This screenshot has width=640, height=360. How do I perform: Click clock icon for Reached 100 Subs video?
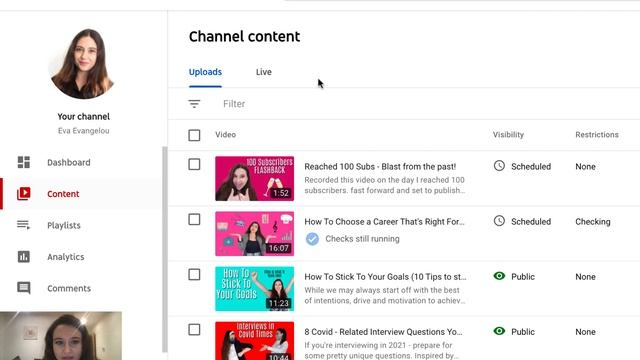point(499,166)
